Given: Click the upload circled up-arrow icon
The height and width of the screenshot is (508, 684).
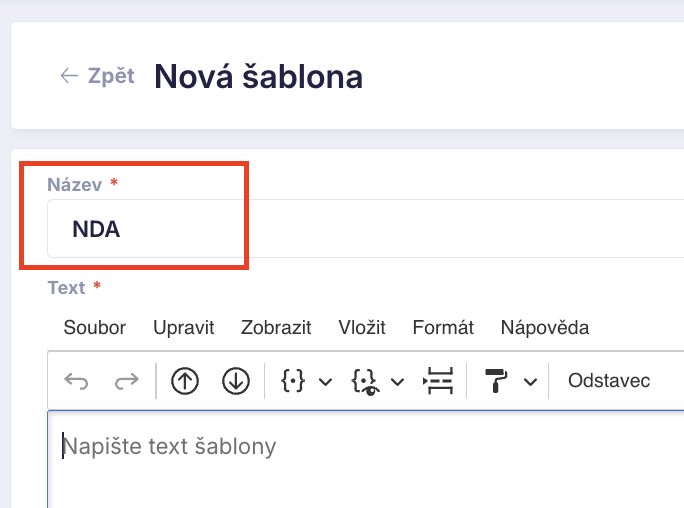Looking at the screenshot, I should coord(185,381).
